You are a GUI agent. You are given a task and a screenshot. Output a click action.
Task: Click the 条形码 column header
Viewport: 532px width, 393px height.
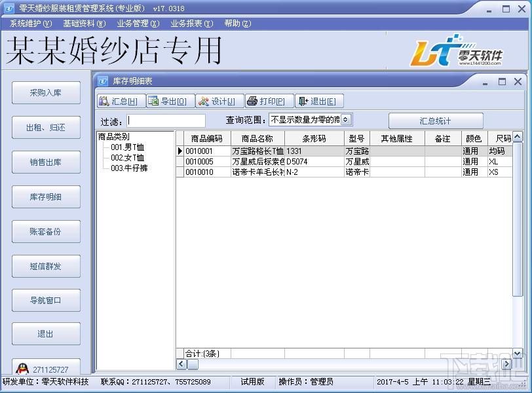click(x=314, y=138)
